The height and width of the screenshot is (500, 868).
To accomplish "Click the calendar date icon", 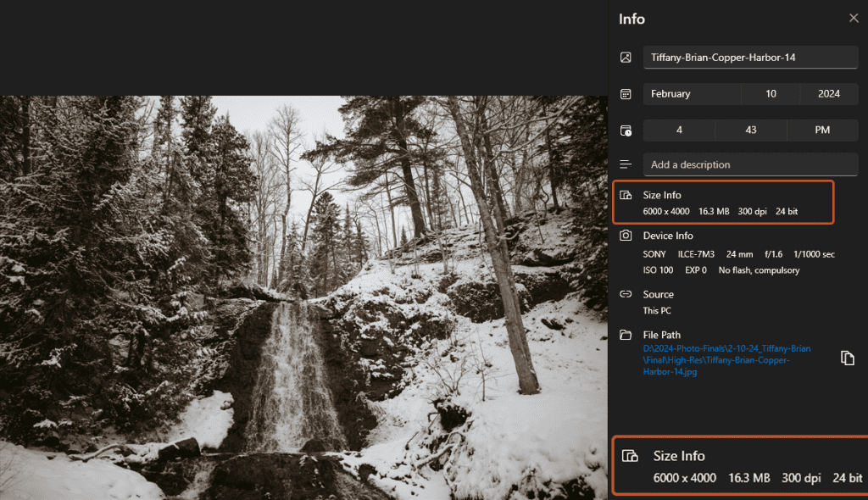I will (626, 94).
